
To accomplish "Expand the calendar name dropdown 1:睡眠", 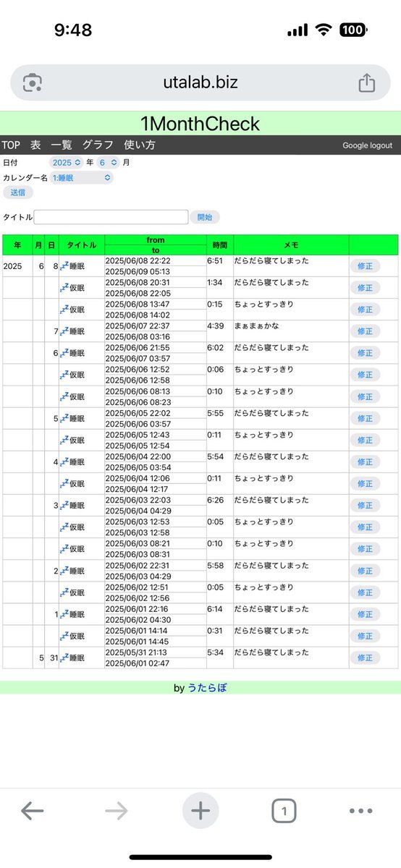I will click(82, 177).
